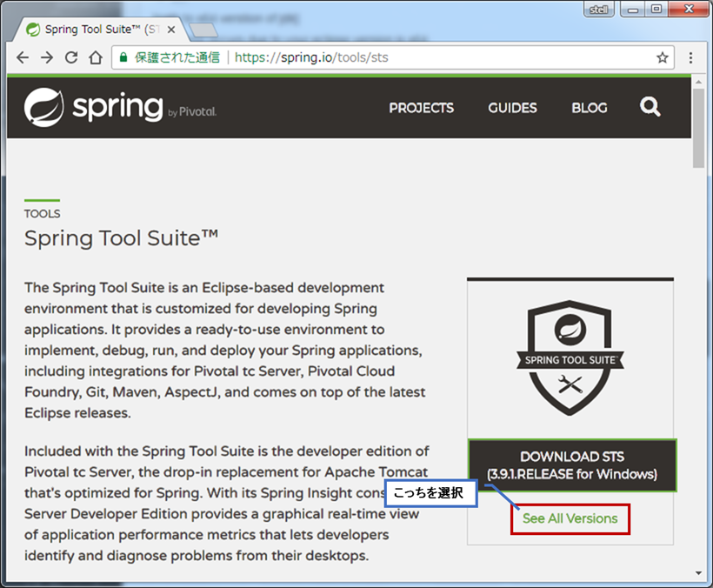
Task: Go to the homepage with the home icon
Action: (x=96, y=57)
